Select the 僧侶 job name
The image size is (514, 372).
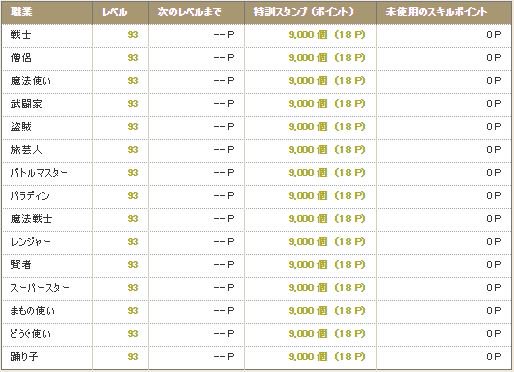(21, 58)
